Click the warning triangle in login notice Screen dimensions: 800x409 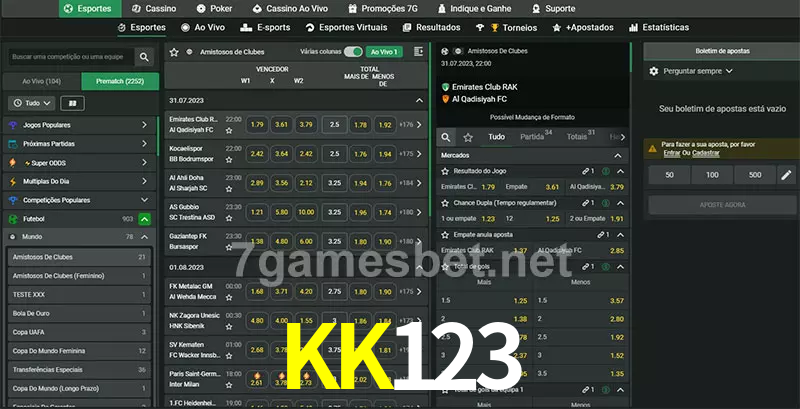652,149
